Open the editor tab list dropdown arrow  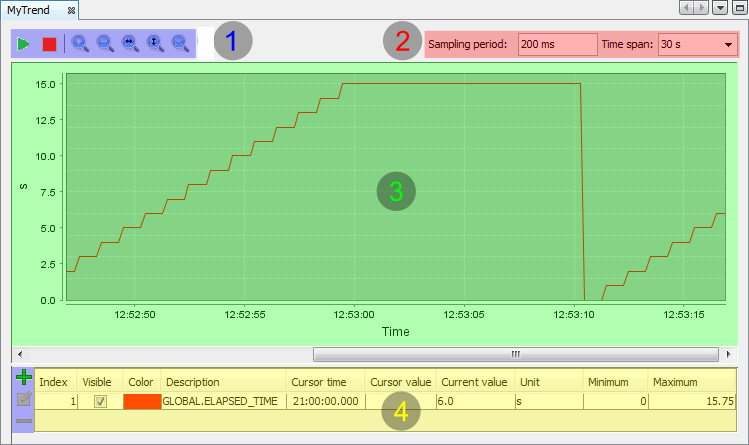click(720, 8)
